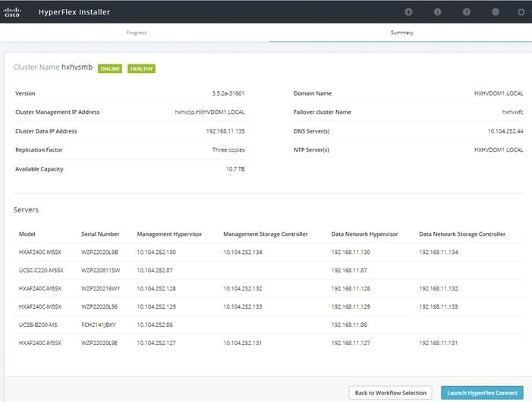Image resolution: width=532 pixels, height=402 pixels.
Task: Select data hypervisor IP 192.168.11.86
Action: (349, 325)
